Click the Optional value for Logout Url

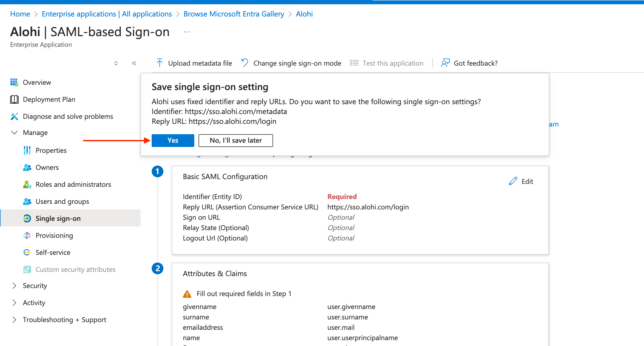(341, 238)
